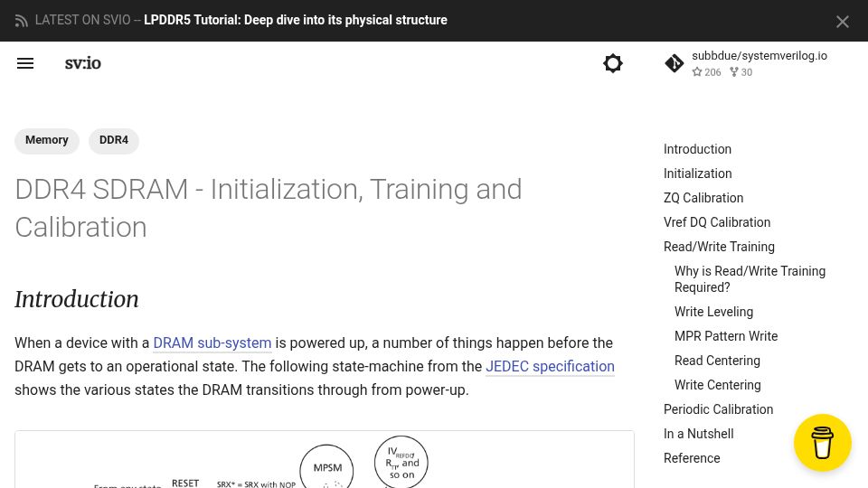Click the sv:io site logo
The image size is (868, 488).
(x=83, y=63)
